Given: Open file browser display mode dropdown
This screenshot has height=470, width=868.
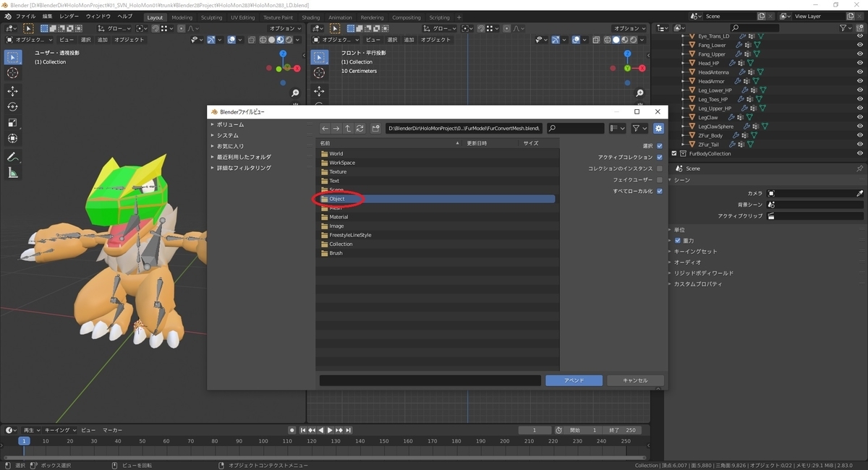Looking at the screenshot, I should (617, 128).
